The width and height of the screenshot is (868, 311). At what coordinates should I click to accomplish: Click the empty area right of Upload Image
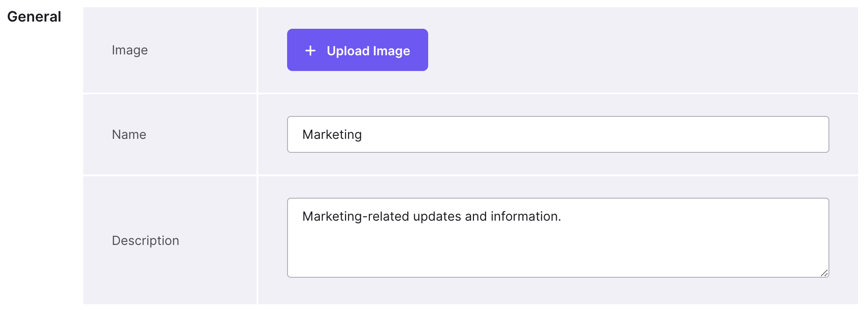pos(629,50)
